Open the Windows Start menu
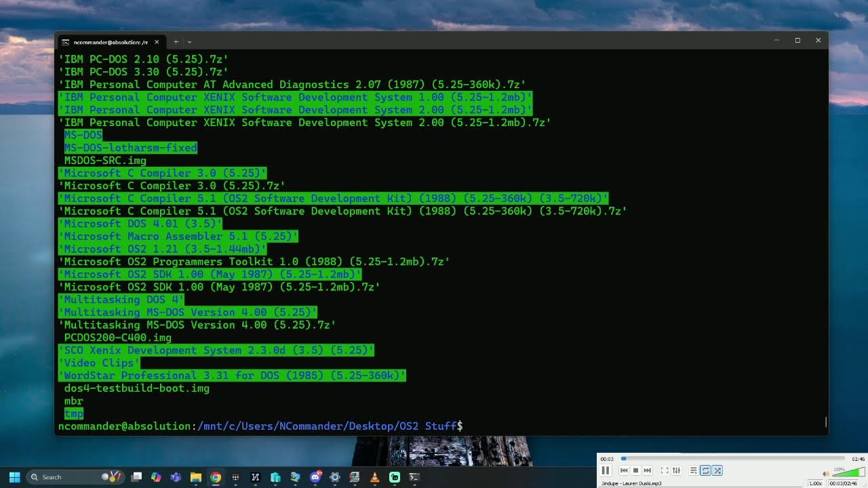The image size is (868, 488). [x=14, y=477]
